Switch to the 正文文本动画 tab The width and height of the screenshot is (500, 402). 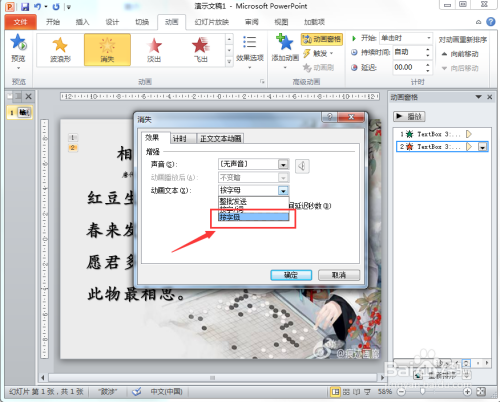(220, 138)
